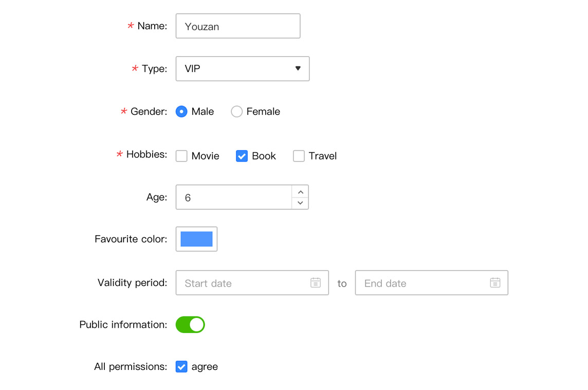
Task: Open calendar icon in Start date field
Action: [x=316, y=282]
